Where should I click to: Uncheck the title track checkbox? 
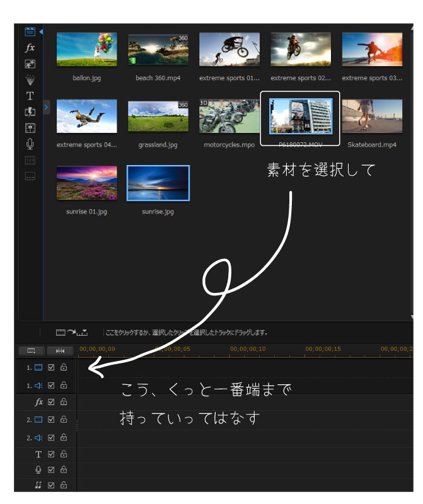[x=51, y=454]
